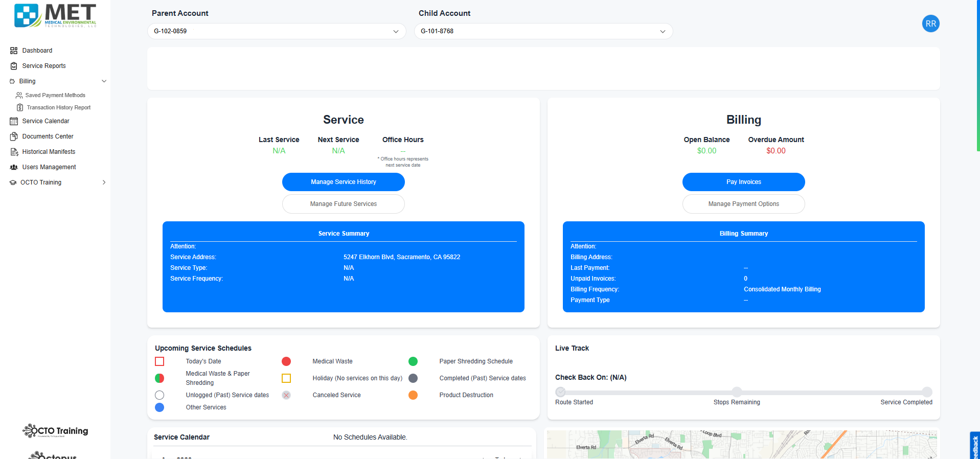Click the Service Calendar icon in sidebar
980x459 pixels.
click(14, 121)
